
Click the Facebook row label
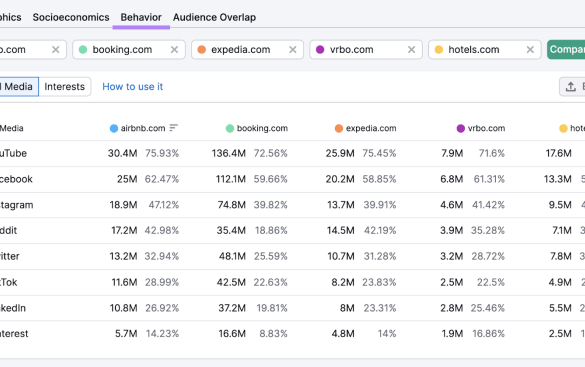point(16,179)
